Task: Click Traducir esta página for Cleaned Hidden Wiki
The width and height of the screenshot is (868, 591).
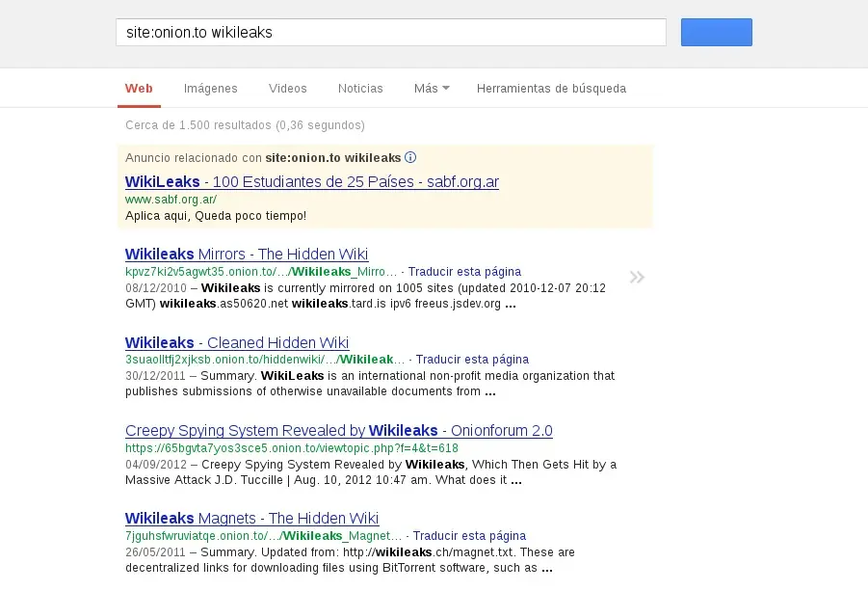Action: click(472, 360)
